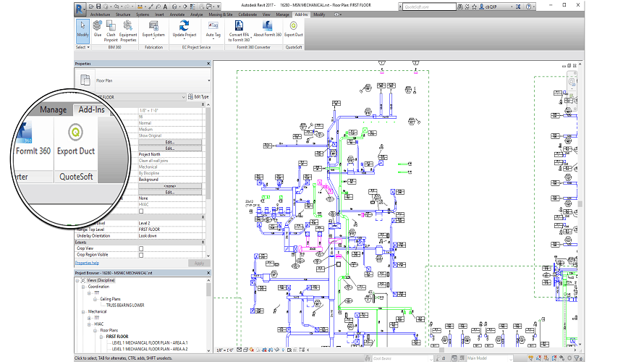This screenshot has height=362, width=644.
Task: Run Update Project from the ribbon
Action: [x=185, y=29]
